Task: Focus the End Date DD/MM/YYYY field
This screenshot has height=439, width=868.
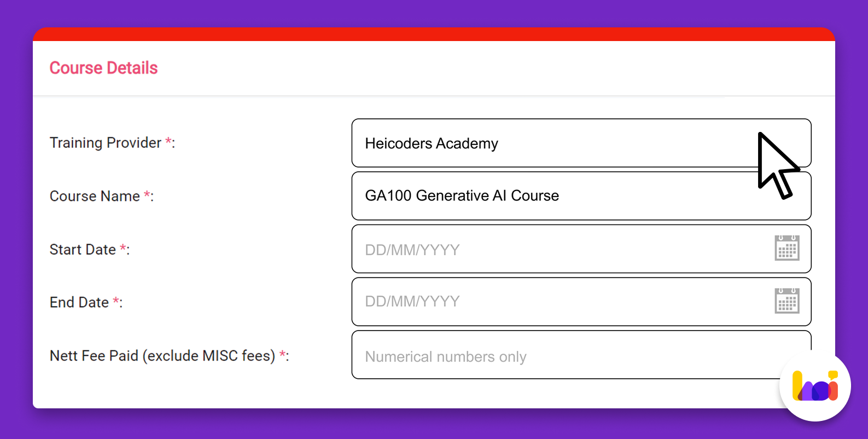Action: click(x=492, y=302)
